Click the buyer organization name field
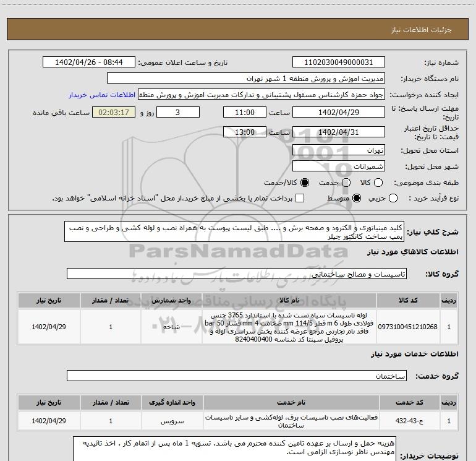The height and width of the screenshot is (461, 476). [x=246, y=79]
